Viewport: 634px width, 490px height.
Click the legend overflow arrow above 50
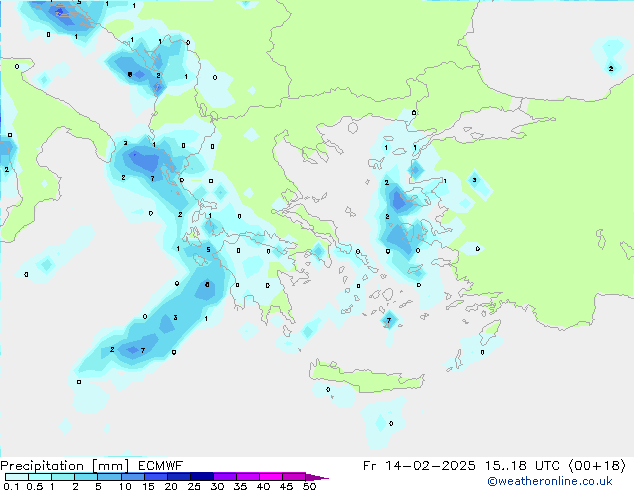317,477
